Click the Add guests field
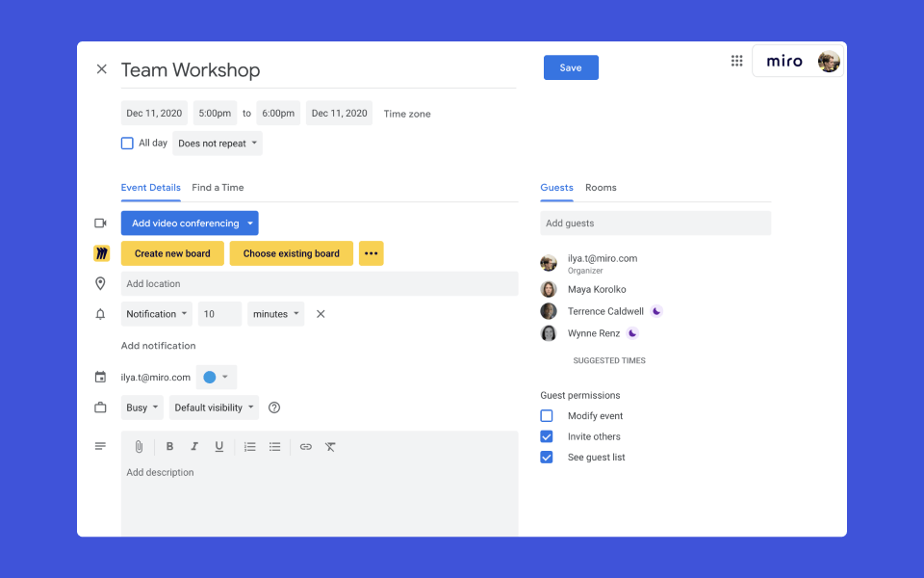 click(x=655, y=223)
